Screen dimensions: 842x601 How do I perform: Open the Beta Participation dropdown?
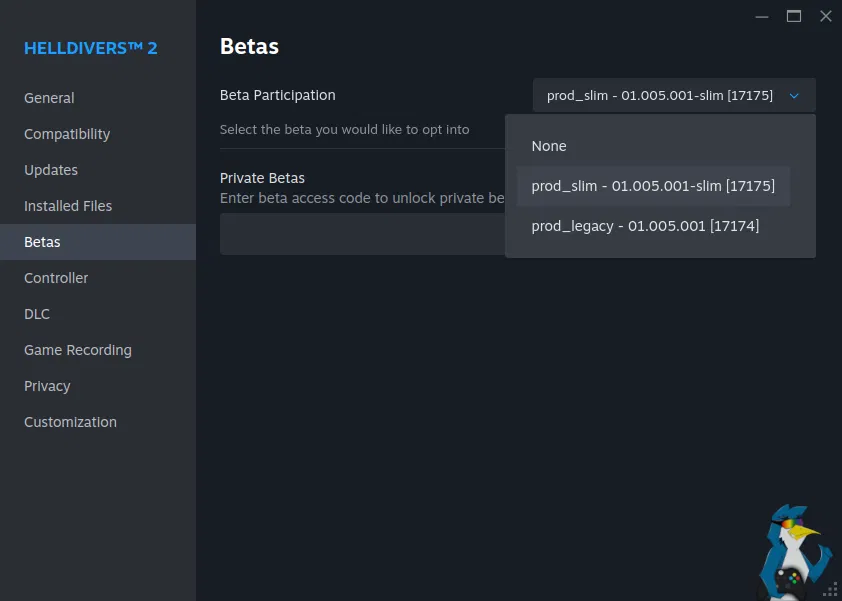point(674,96)
